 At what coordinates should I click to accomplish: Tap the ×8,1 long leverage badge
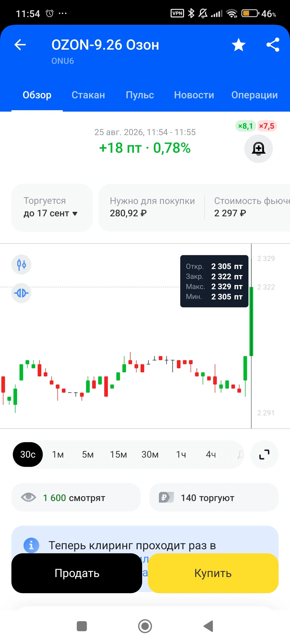(x=246, y=126)
